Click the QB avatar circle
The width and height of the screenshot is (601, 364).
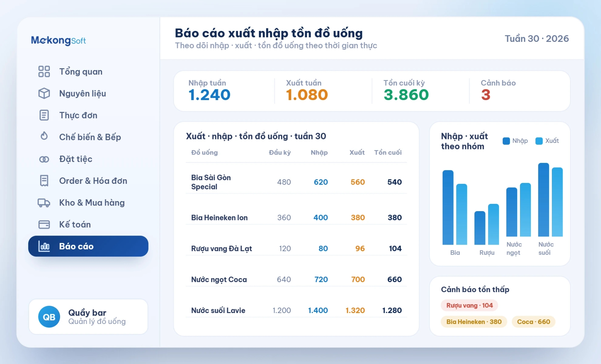coord(49,317)
